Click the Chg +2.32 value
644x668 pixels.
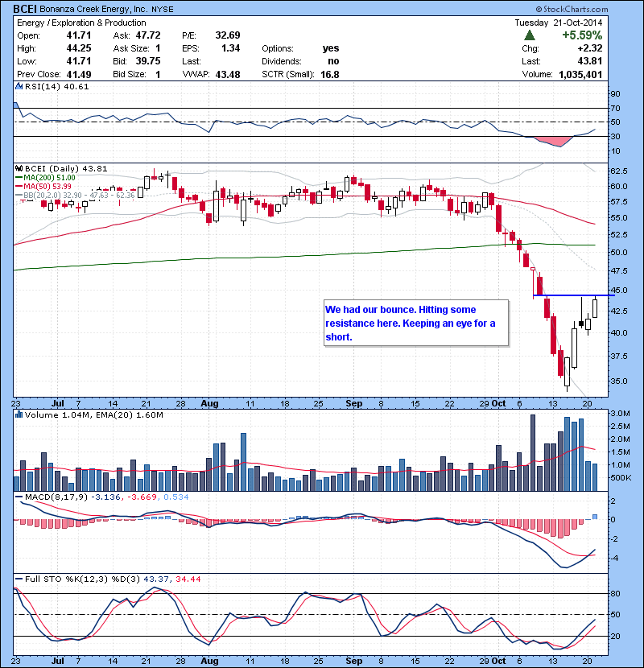(x=590, y=48)
